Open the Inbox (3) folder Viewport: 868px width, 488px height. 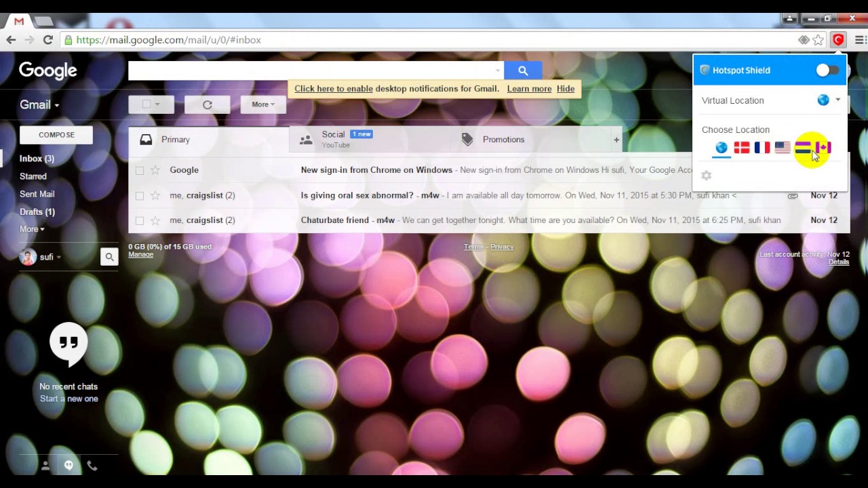pyautogui.click(x=37, y=159)
